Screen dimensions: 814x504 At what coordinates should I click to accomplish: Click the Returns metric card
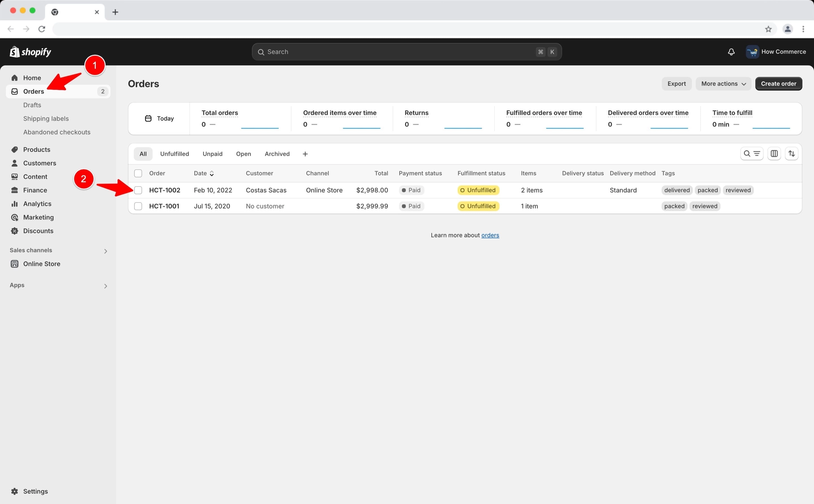click(x=443, y=119)
